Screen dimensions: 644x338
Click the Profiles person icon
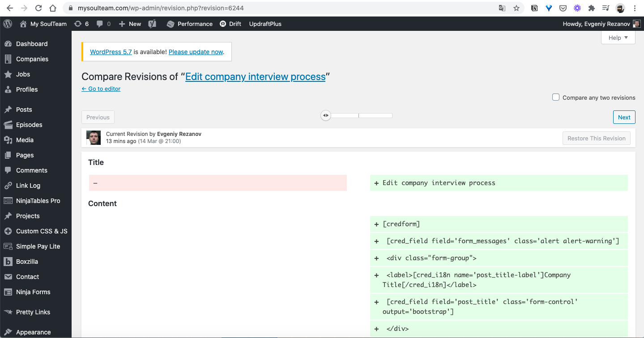pos(8,89)
